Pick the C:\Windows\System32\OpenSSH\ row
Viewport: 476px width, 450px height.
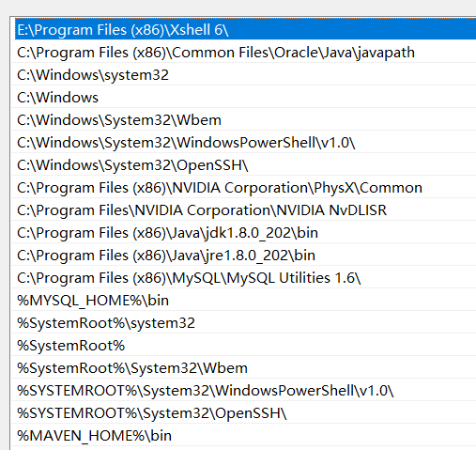[244, 165]
